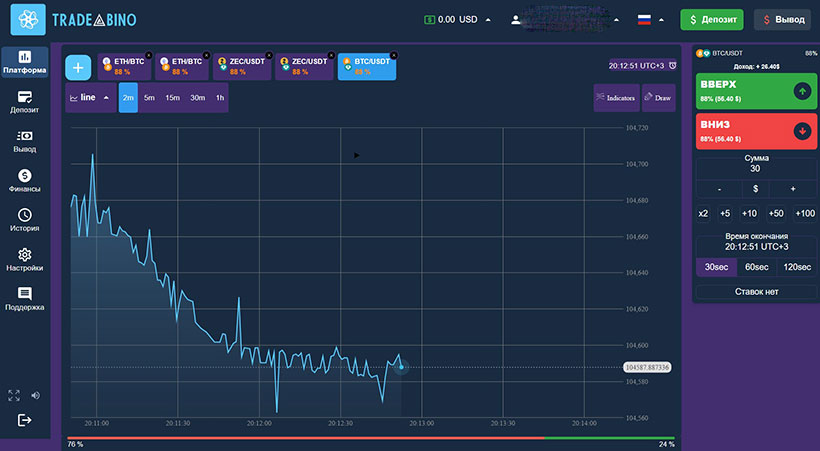Open user account dropdown menu
Image resolution: width=820 pixels, height=451 pixels.
[x=560, y=19]
